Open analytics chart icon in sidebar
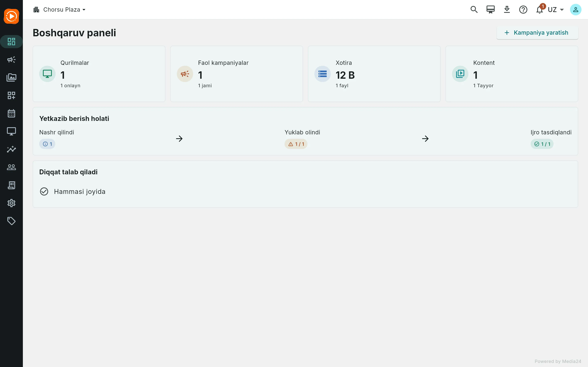 click(11, 149)
